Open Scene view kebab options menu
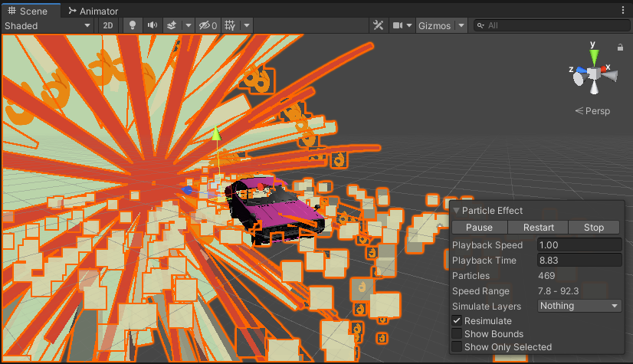This screenshot has height=364, width=633. [623, 11]
